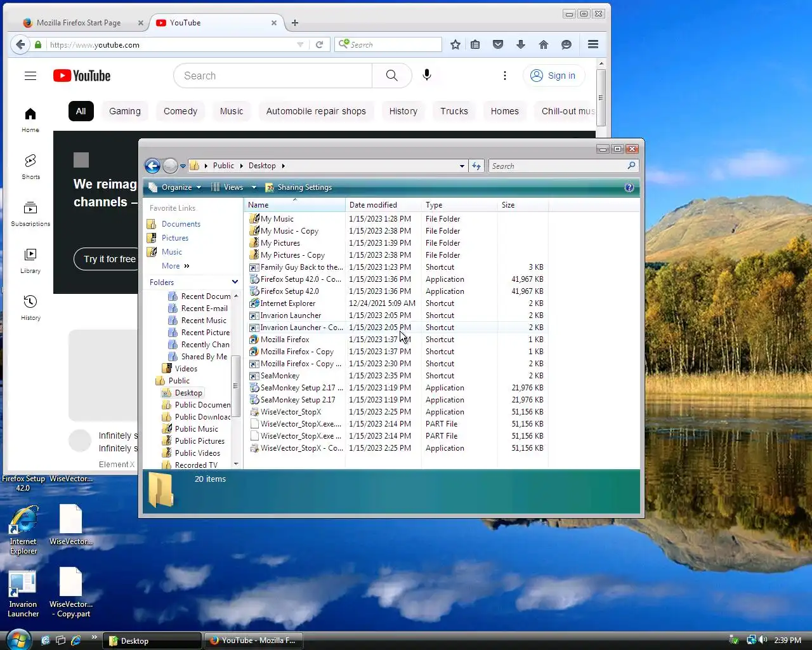
Task: Select the YouTube browser tab
Action: point(217,23)
